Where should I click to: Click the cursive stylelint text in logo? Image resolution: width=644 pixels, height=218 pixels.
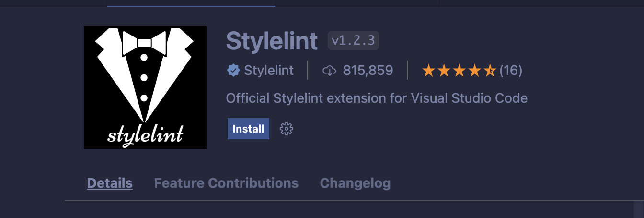(x=145, y=134)
